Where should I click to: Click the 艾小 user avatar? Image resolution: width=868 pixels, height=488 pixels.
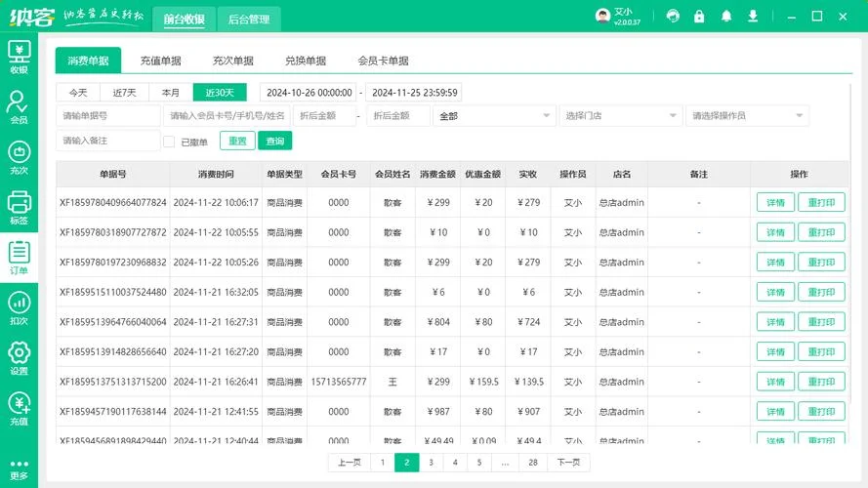602,16
